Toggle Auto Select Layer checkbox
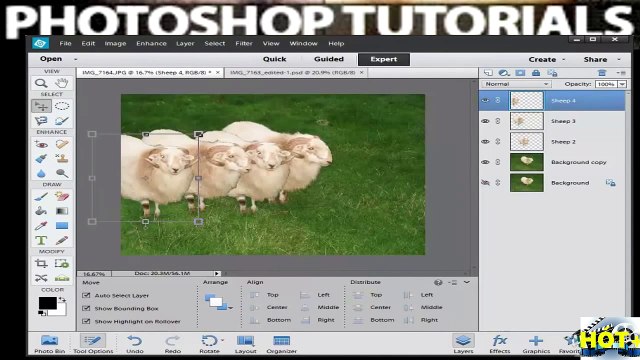The height and width of the screenshot is (360, 640). (x=86, y=295)
